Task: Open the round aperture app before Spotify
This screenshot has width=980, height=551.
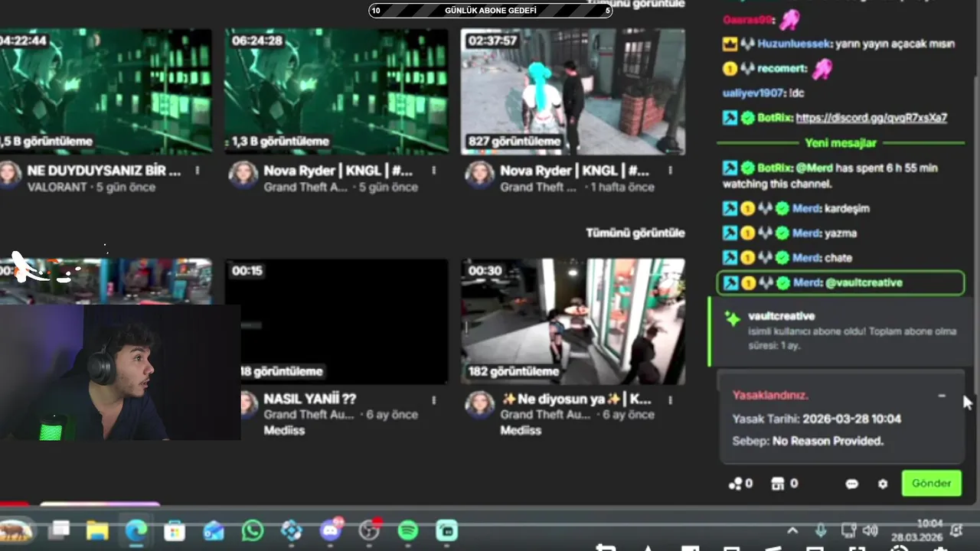Action: pyautogui.click(x=369, y=530)
